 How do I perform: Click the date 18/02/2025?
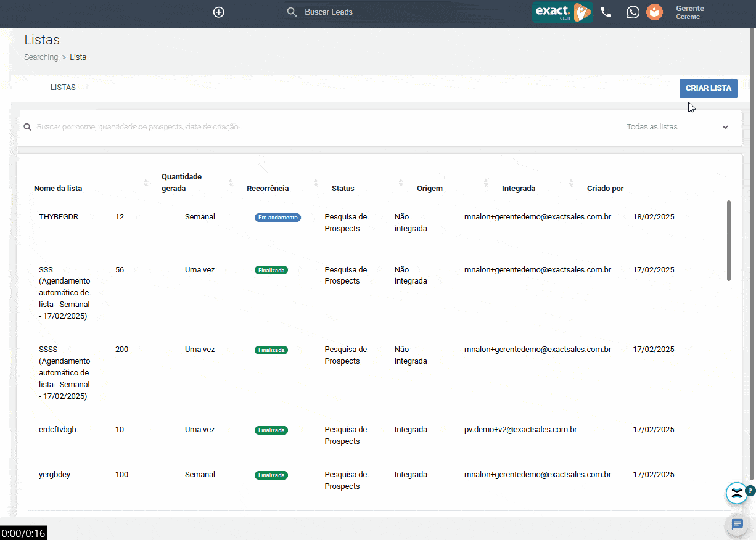654,217
